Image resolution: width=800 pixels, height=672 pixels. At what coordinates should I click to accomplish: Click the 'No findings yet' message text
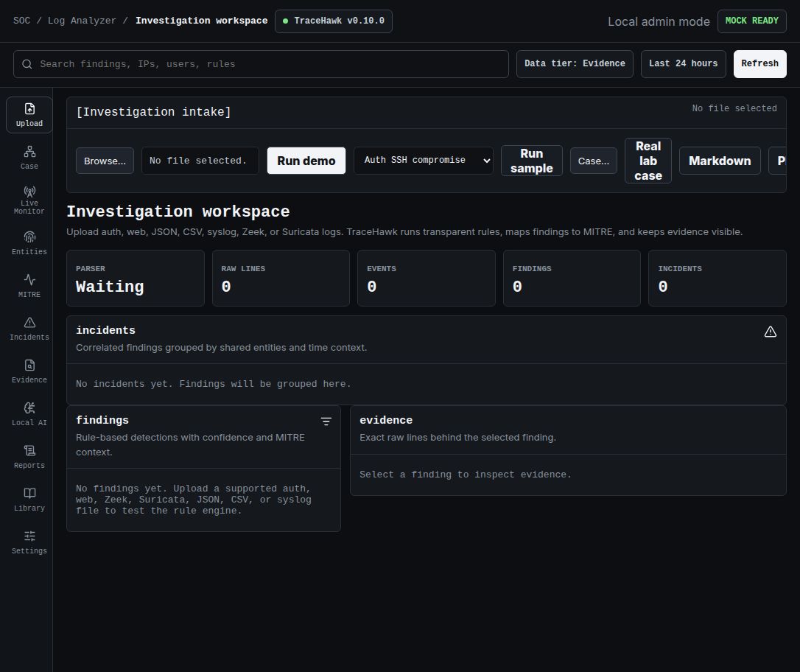(x=194, y=500)
